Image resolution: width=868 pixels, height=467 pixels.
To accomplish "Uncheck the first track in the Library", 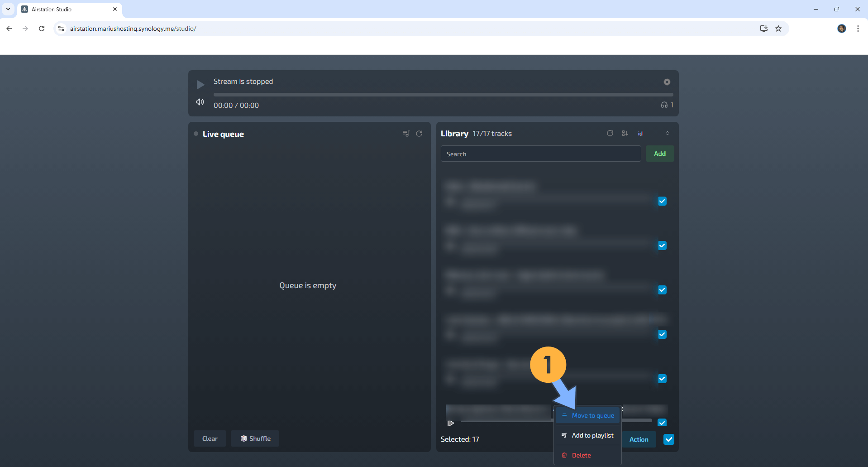I will click(x=662, y=201).
